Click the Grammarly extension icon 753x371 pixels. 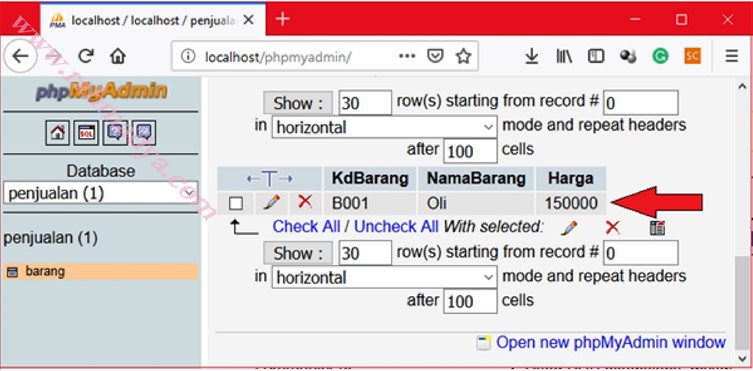pyautogui.click(x=660, y=57)
